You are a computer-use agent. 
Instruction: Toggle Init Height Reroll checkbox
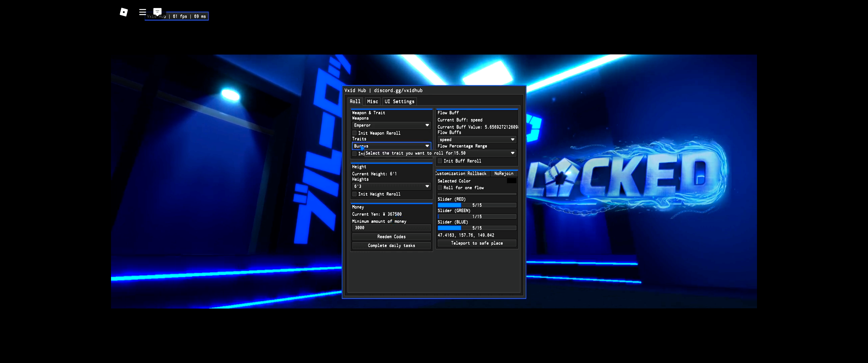355,194
